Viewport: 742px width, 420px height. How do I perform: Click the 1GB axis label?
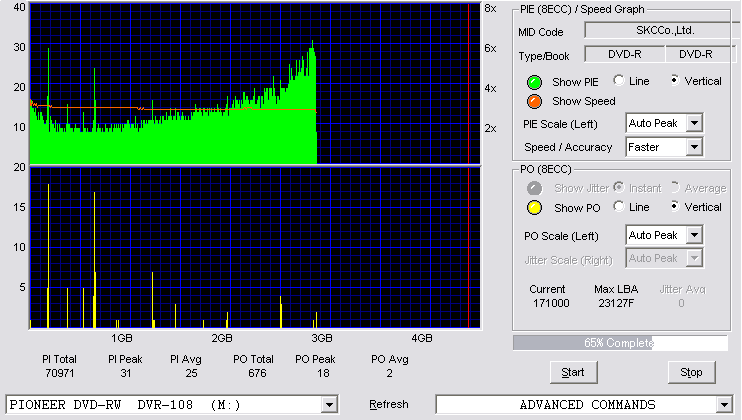click(122, 338)
